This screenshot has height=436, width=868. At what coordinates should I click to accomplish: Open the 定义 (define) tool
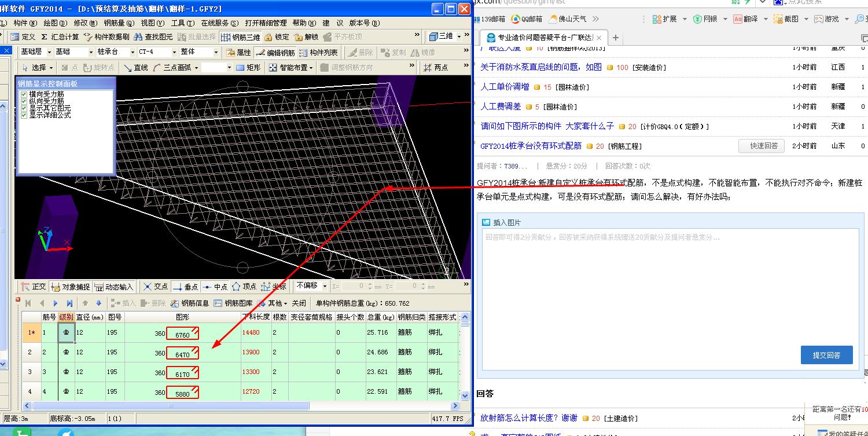23,37
